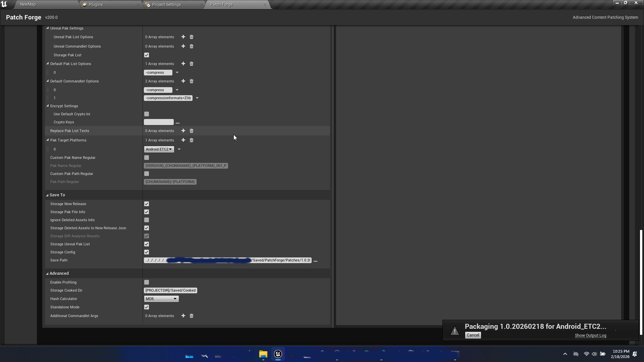The height and width of the screenshot is (362, 644).
Task: Open File Explorer from taskbar
Action: [263, 354]
